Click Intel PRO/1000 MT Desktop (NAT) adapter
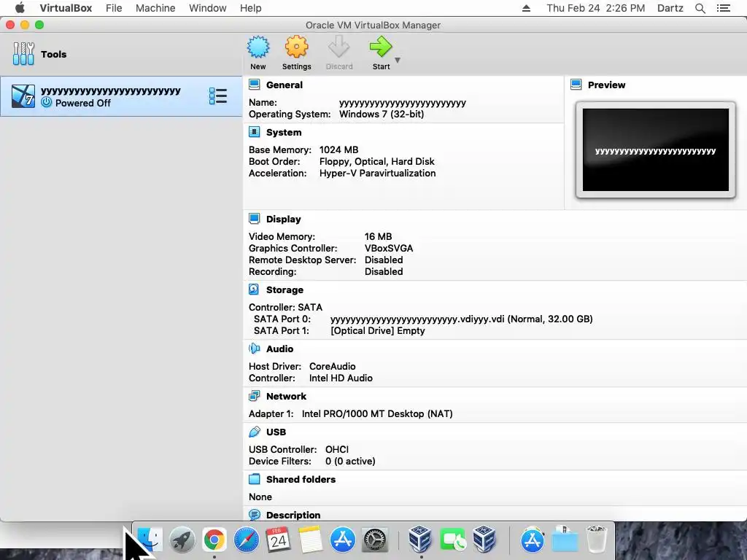The height and width of the screenshot is (560, 747). pyautogui.click(x=377, y=414)
